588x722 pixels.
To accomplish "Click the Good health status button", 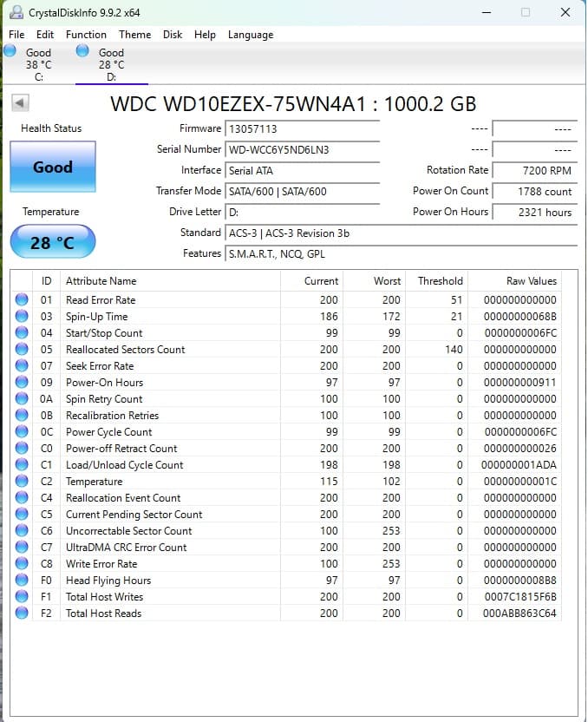I will [53, 167].
